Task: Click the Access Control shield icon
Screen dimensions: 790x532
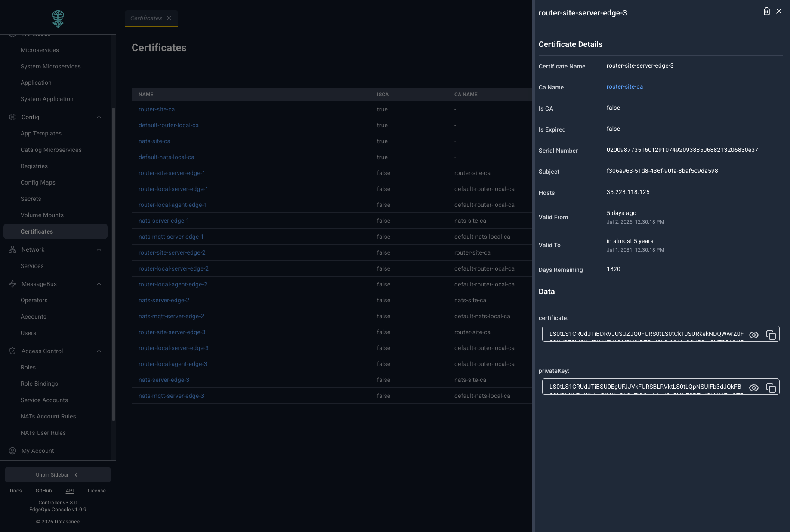Action: click(12, 351)
